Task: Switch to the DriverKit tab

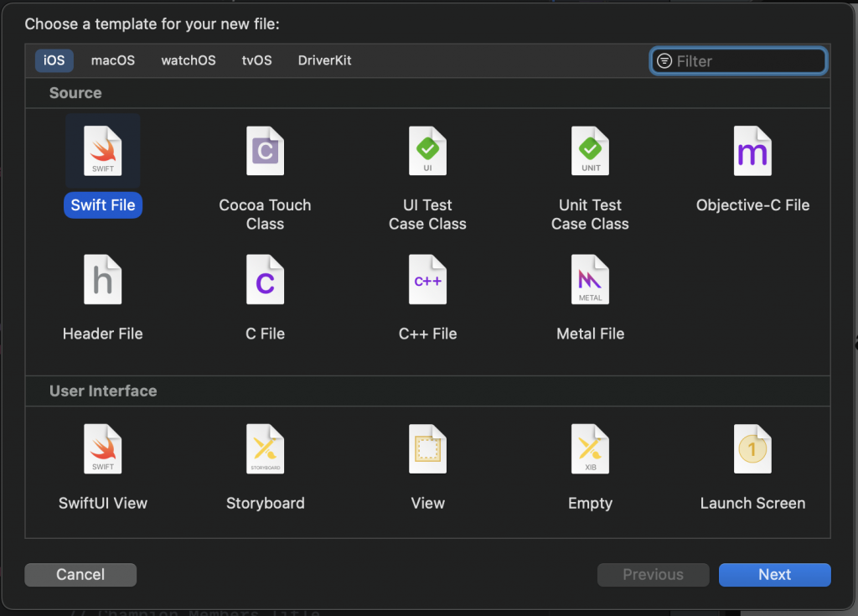Action: point(324,60)
